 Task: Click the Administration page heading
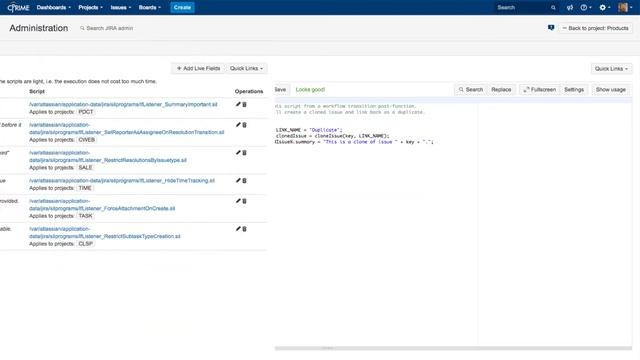coord(39,28)
